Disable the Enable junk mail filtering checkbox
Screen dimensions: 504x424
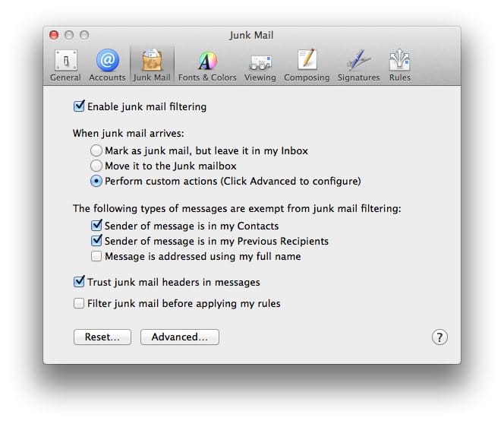point(79,106)
